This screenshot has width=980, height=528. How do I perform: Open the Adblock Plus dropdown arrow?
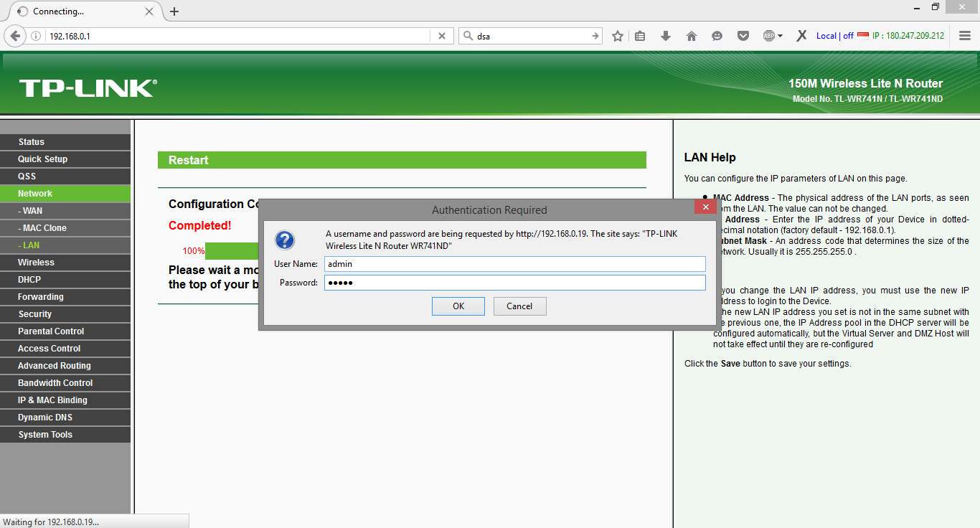(x=781, y=35)
